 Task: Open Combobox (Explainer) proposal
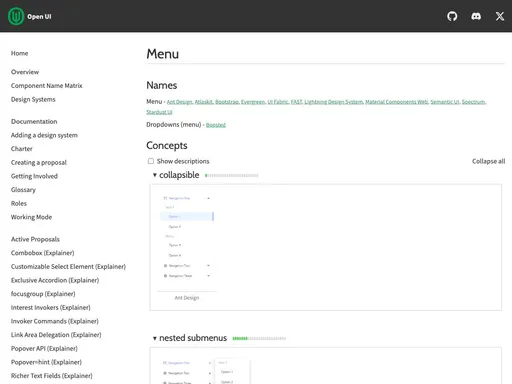click(43, 253)
